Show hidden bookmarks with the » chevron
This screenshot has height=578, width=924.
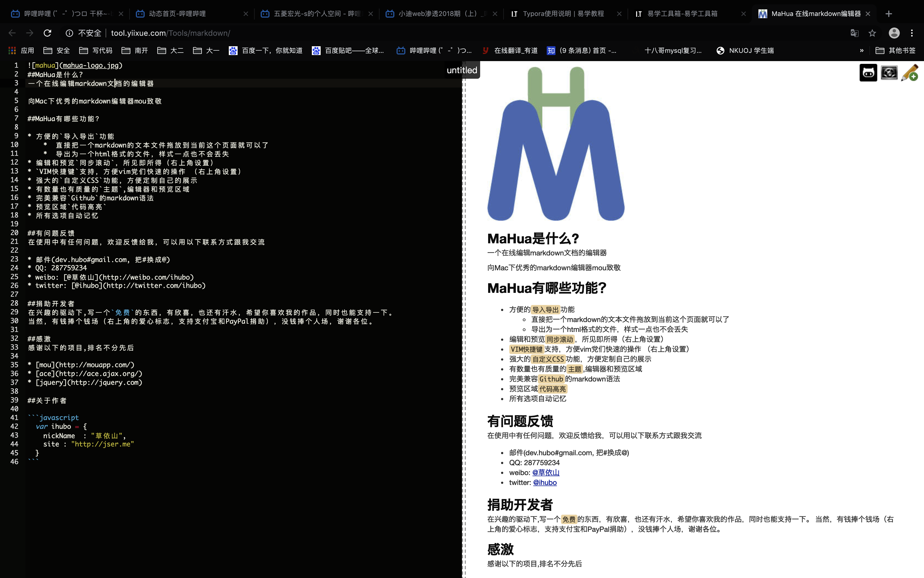coord(861,50)
